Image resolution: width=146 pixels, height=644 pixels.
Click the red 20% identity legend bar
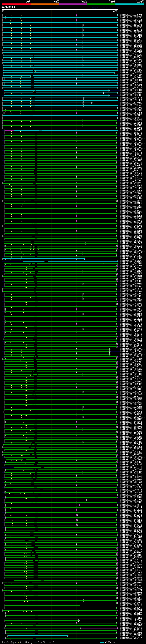[16, 4]
